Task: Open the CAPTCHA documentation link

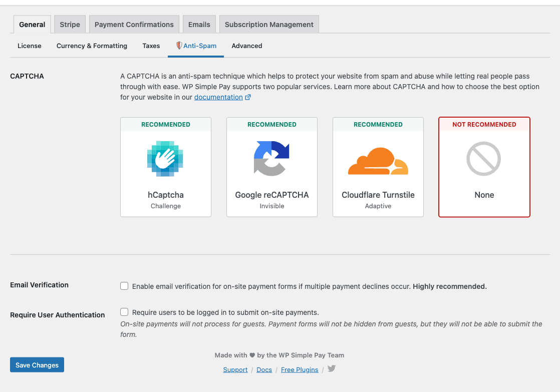Action: (x=218, y=97)
